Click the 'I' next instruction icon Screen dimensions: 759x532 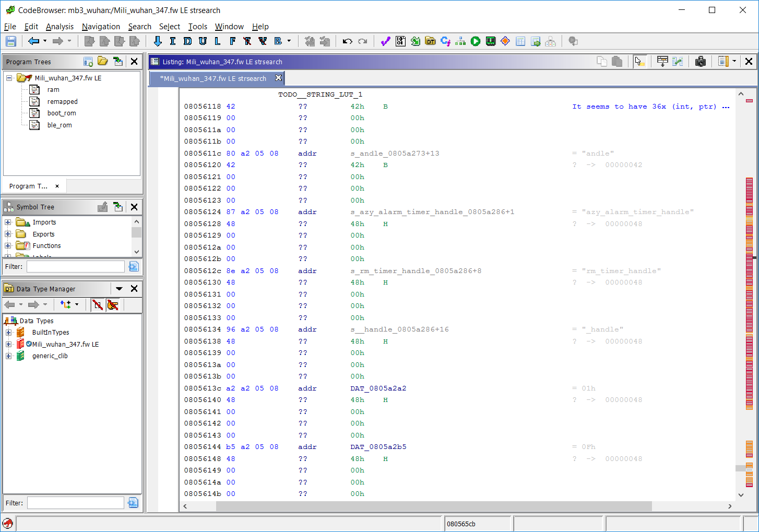[173, 41]
